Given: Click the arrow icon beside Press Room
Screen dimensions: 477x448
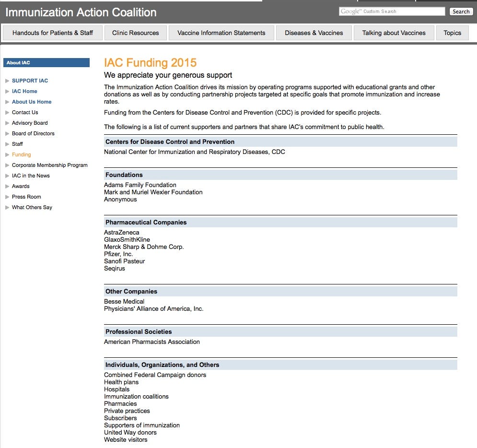Looking at the screenshot, I should 7,197.
